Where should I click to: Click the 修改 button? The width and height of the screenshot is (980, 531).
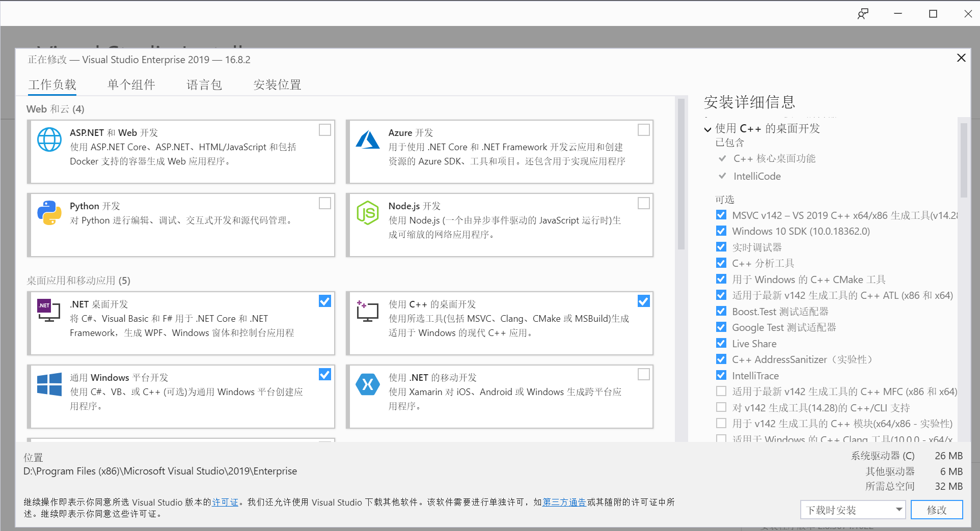click(937, 510)
